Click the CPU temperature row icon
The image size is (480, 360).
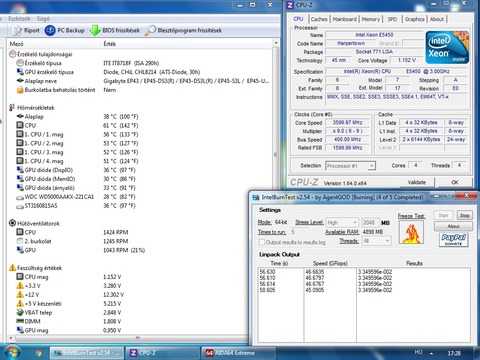(x=20, y=125)
